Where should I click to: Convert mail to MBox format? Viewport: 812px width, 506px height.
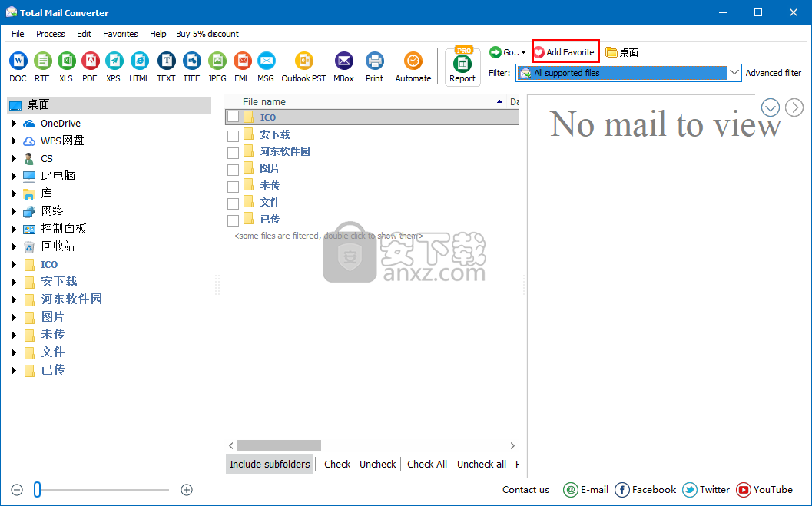(x=344, y=67)
